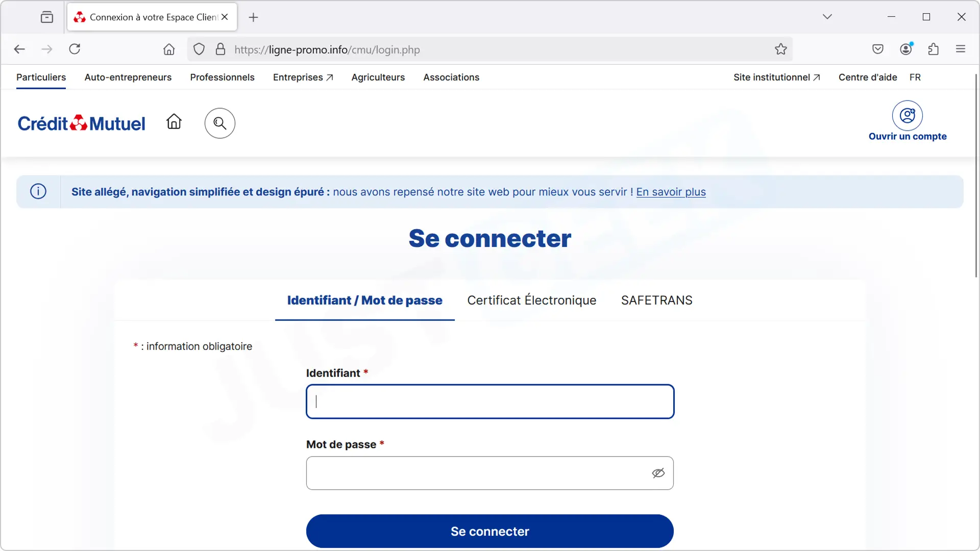Open the Centre d'aide link

click(868, 78)
